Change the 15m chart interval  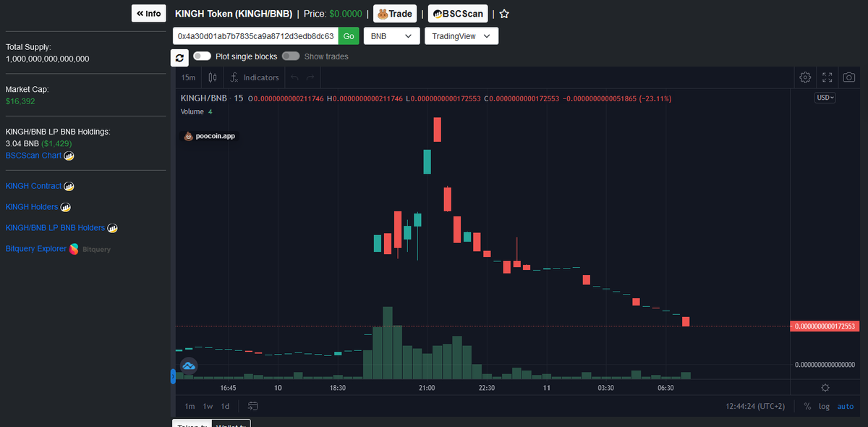point(188,77)
